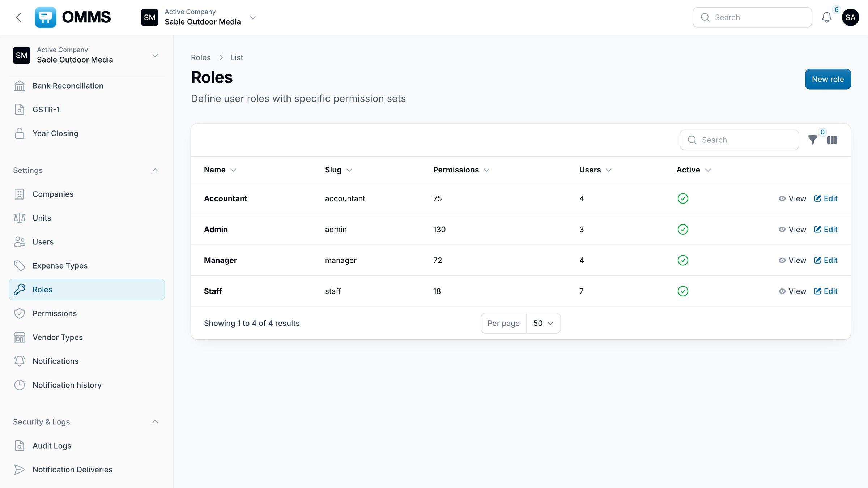Expand the sidebar Active Company chevron
The height and width of the screenshot is (488, 868).
155,56
